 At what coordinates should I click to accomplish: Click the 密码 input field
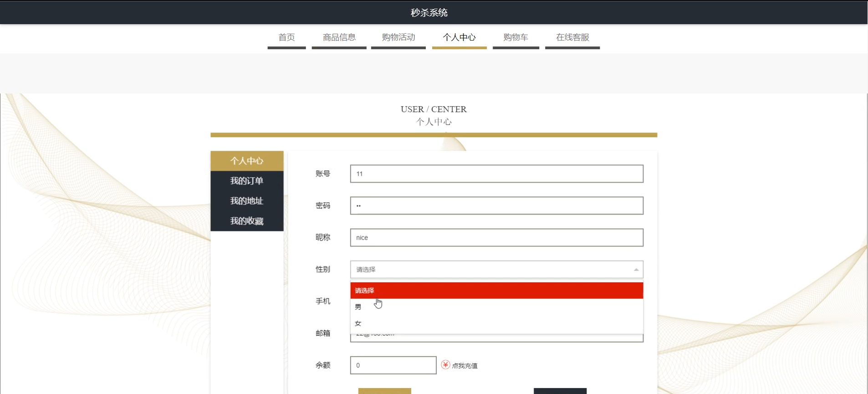tap(496, 205)
